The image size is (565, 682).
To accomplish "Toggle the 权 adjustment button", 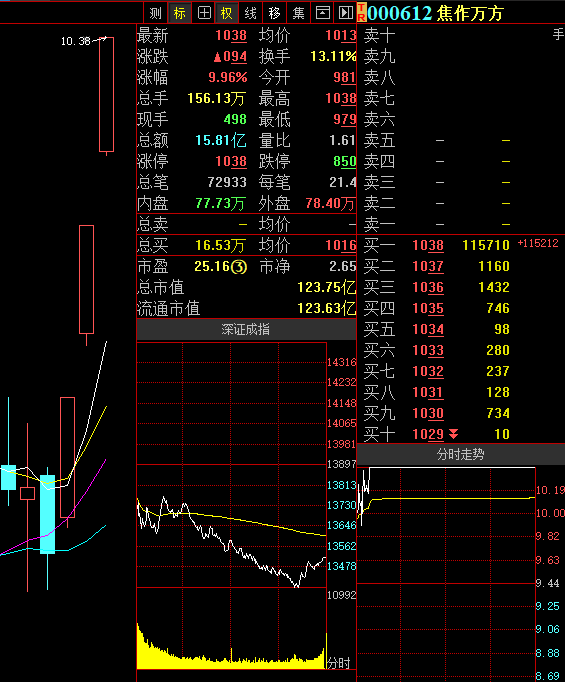I will [227, 13].
